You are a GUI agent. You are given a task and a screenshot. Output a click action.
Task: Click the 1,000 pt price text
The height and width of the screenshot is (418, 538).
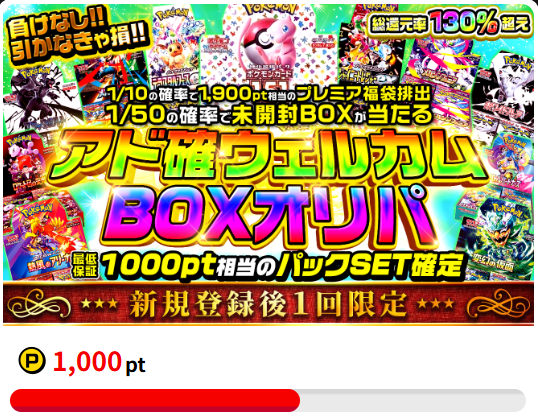tap(99, 362)
